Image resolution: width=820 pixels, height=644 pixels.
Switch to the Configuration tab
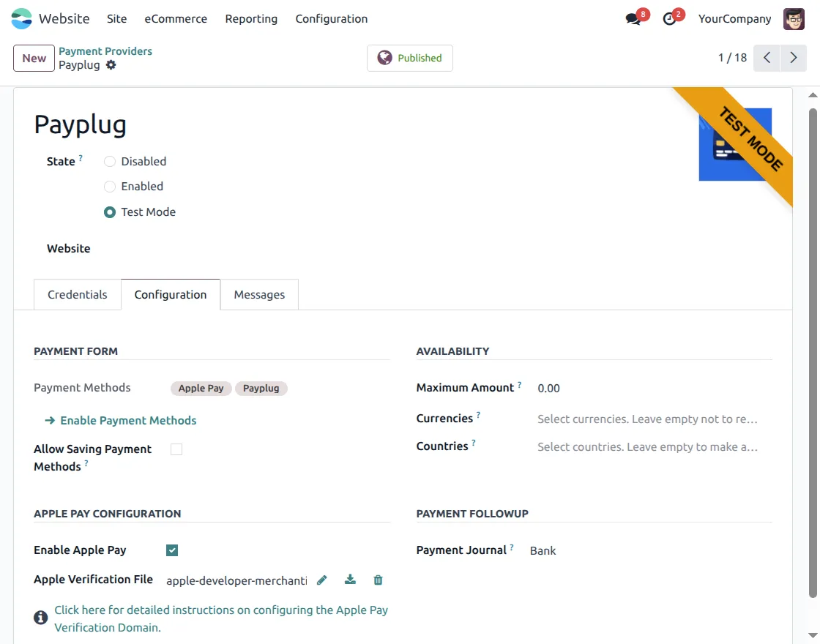click(171, 294)
